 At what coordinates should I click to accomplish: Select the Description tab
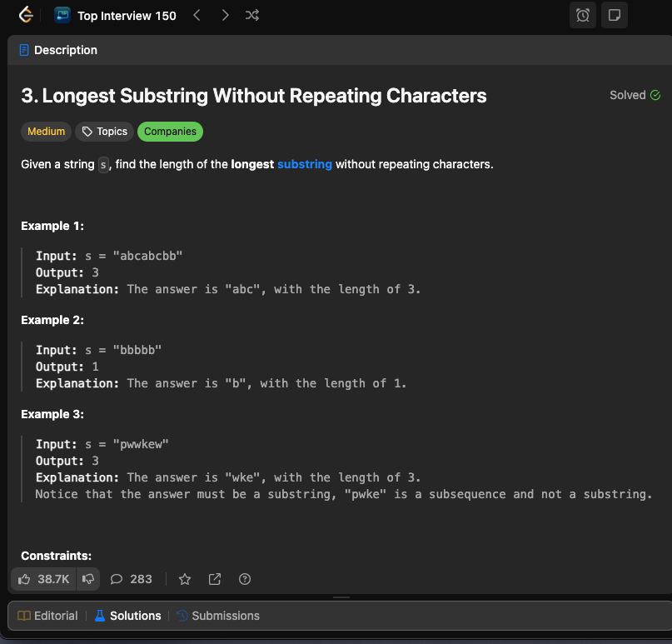[59, 50]
